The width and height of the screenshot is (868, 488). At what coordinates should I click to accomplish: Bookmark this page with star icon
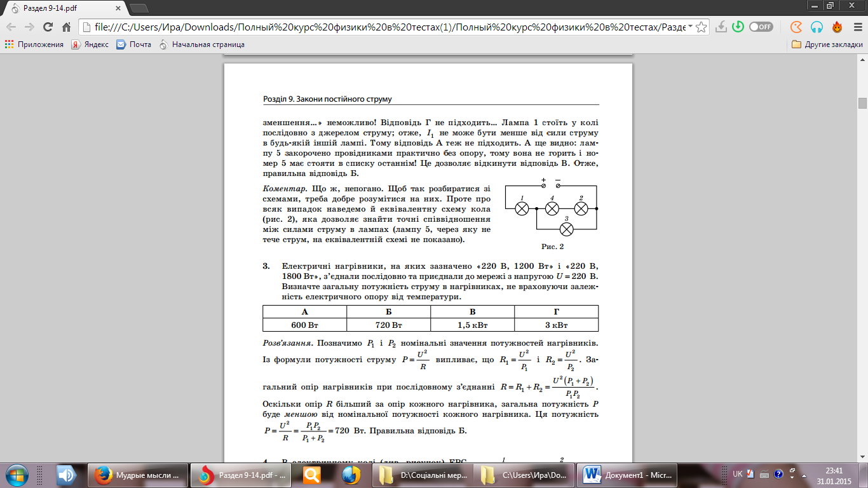click(701, 27)
